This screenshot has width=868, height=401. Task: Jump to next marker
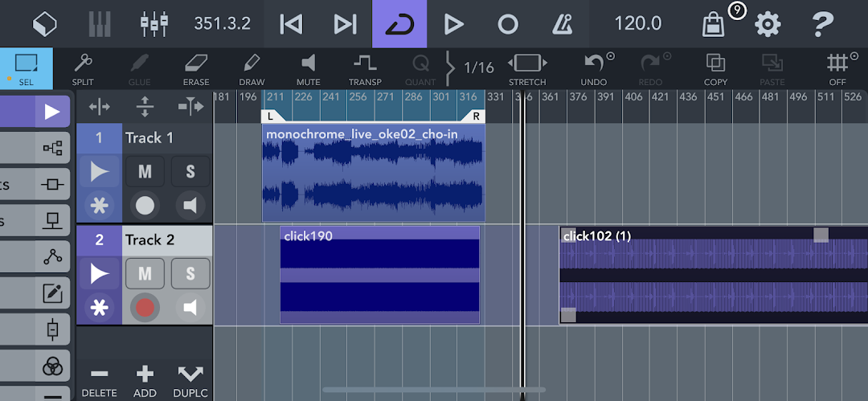pos(346,24)
